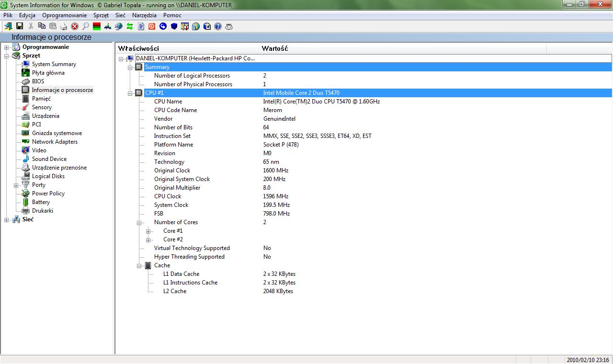Select the CPU Name row
This screenshot has width=613, height=364.
[x=168, y=102]
